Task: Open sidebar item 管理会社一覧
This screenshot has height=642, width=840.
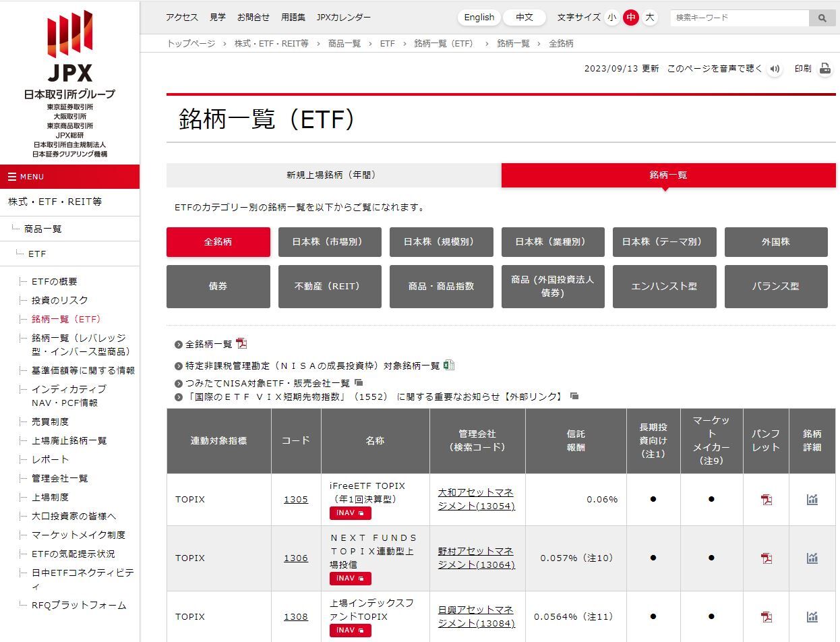Action: pos(59,479)
